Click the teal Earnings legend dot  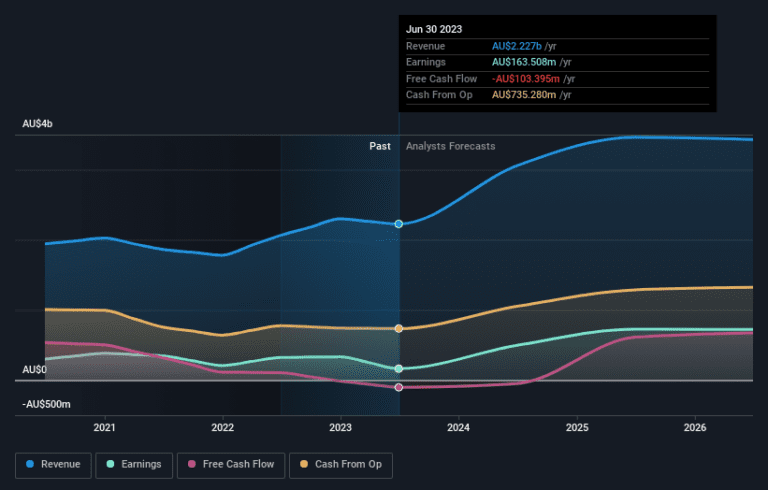point(110,464)
